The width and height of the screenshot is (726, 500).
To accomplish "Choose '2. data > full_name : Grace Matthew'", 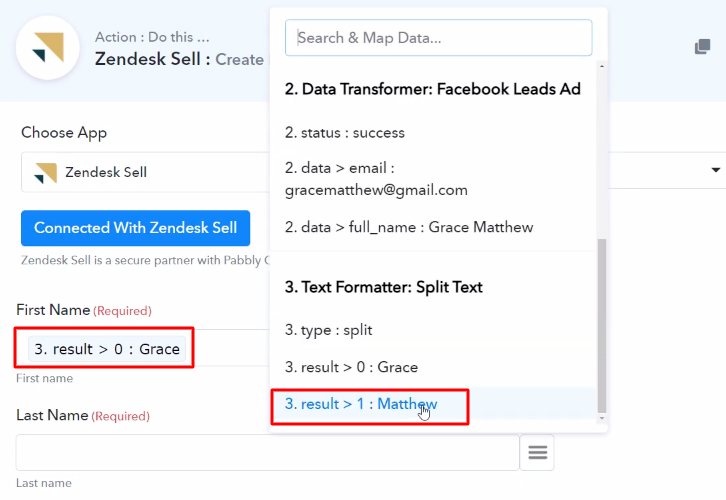I will click(409, 227).
